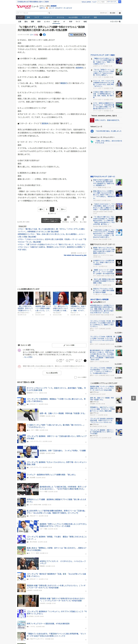Screen dimensions: 138x644
Task: Click the magnifier icon in the keyword box
Action: (49, 13)
